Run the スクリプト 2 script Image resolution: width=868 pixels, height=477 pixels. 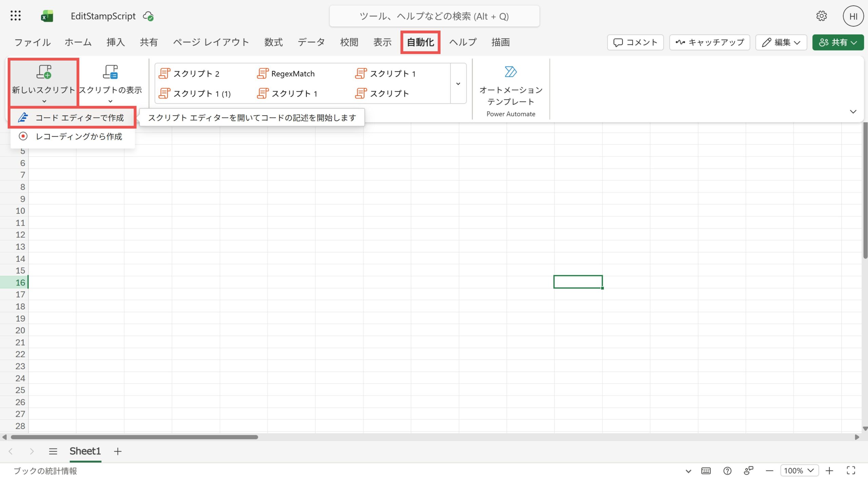[x=197, y=73]
